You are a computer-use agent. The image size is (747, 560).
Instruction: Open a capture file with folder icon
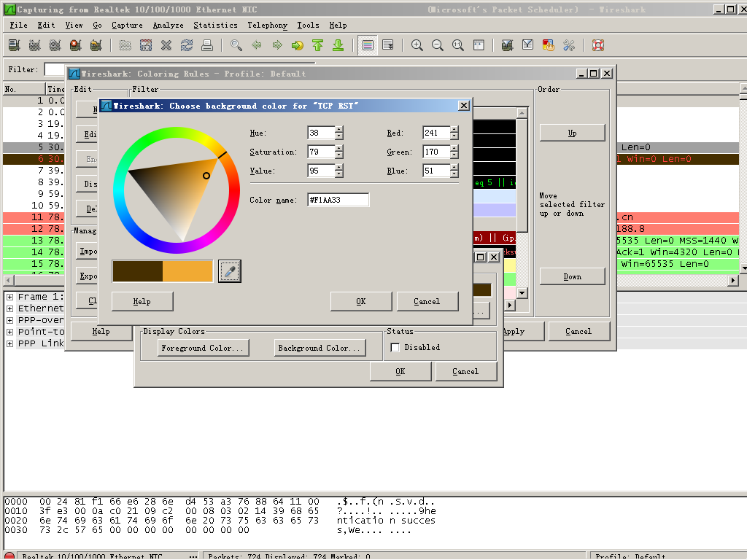[x=125, y=45]
